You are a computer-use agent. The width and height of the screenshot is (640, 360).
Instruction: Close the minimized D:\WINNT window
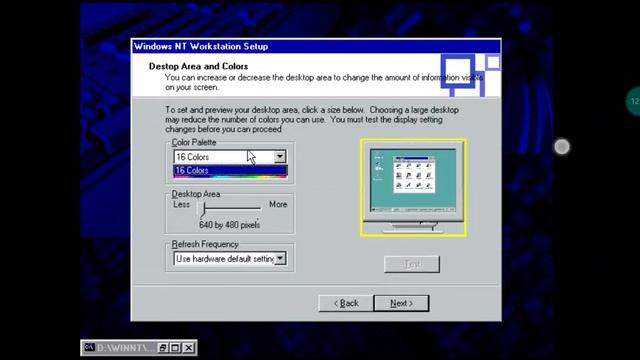pos(188,348)
